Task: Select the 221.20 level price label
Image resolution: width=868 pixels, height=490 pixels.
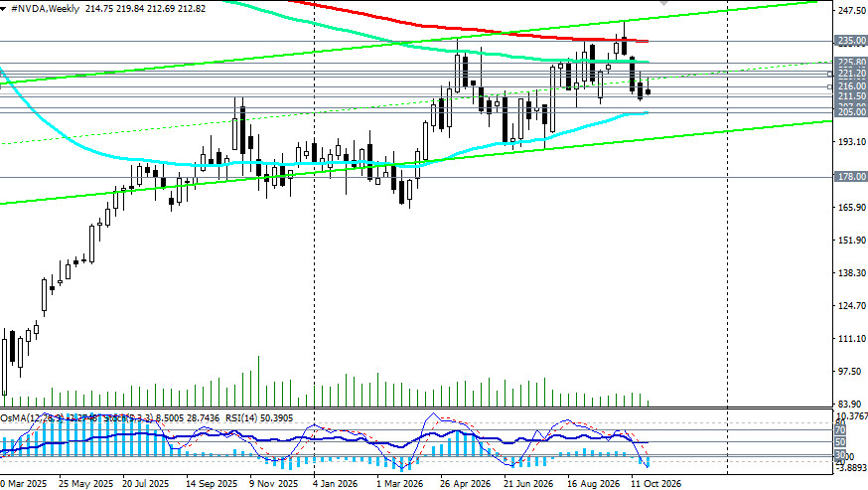Action: (851, 74)
